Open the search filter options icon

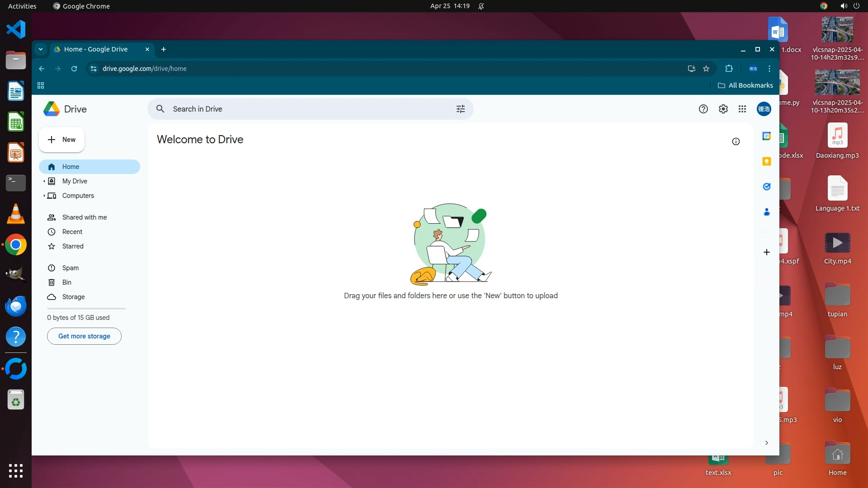click(x=460, y=109)
